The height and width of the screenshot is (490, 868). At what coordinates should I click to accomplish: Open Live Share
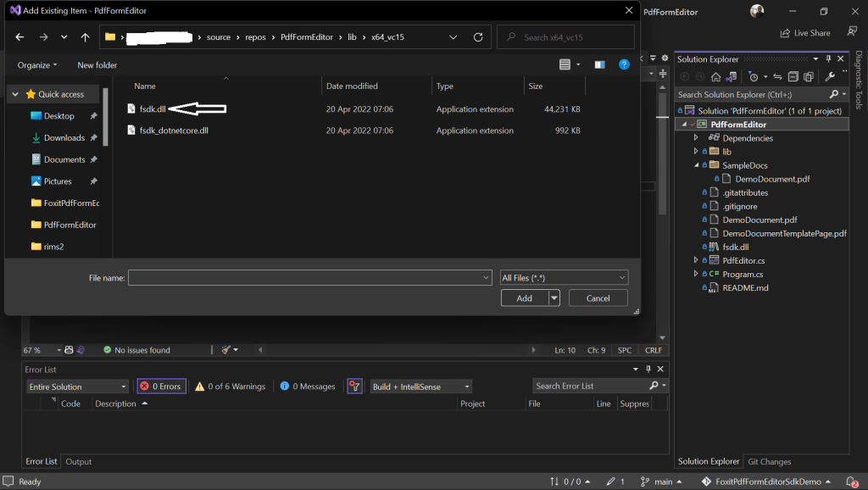click(805, 33)
